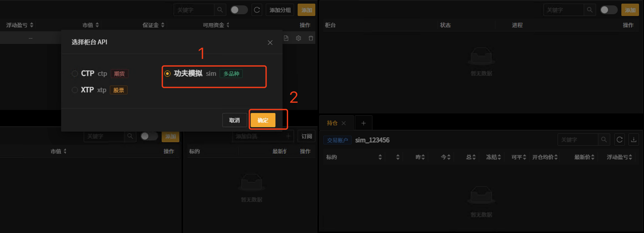Click the 状态 column header
This screenshot has height=233, width=644.
click(445, 25)
